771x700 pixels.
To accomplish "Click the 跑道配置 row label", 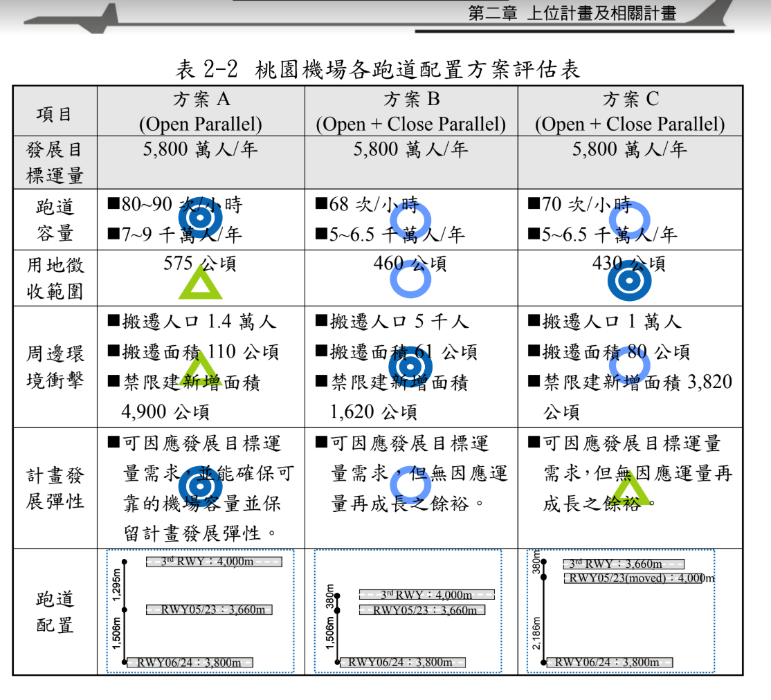I will tap(55, 612).
